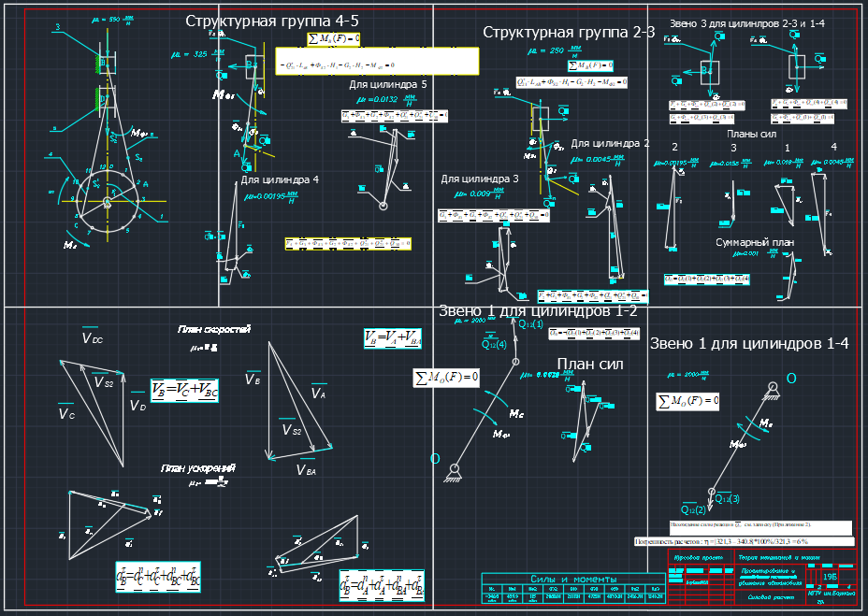Pick the label "Для цилиндра 5"
868x616 pixels.
[x=387, y=85]
